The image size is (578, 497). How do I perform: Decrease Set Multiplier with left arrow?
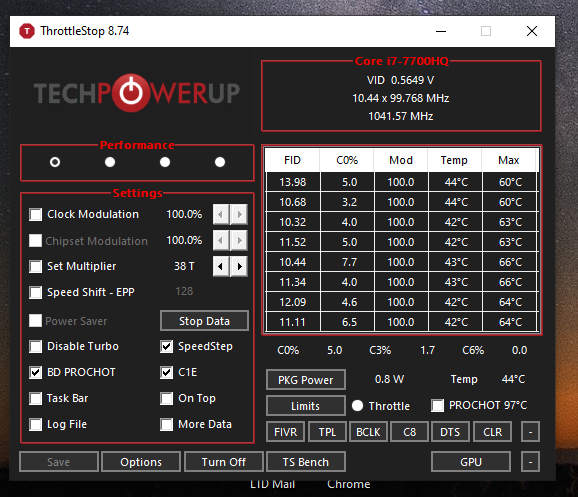click(x=221, y=266)
